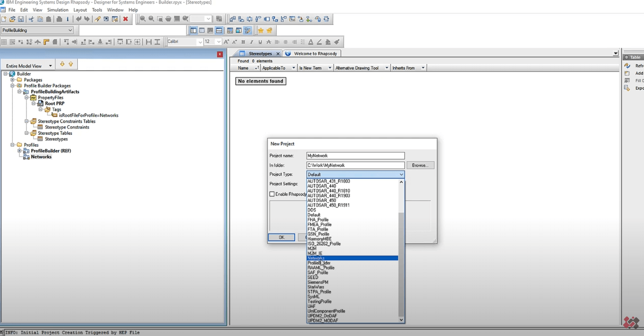Click the Cut scissors icon
Viewport: 644px width, 336px height.
31,19
